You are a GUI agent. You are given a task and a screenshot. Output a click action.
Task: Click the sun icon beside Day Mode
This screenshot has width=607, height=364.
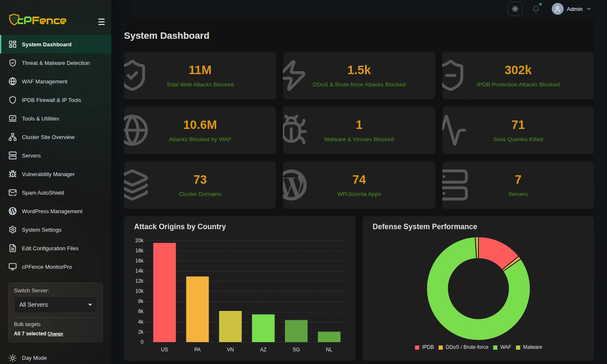(x=13, y=358)
